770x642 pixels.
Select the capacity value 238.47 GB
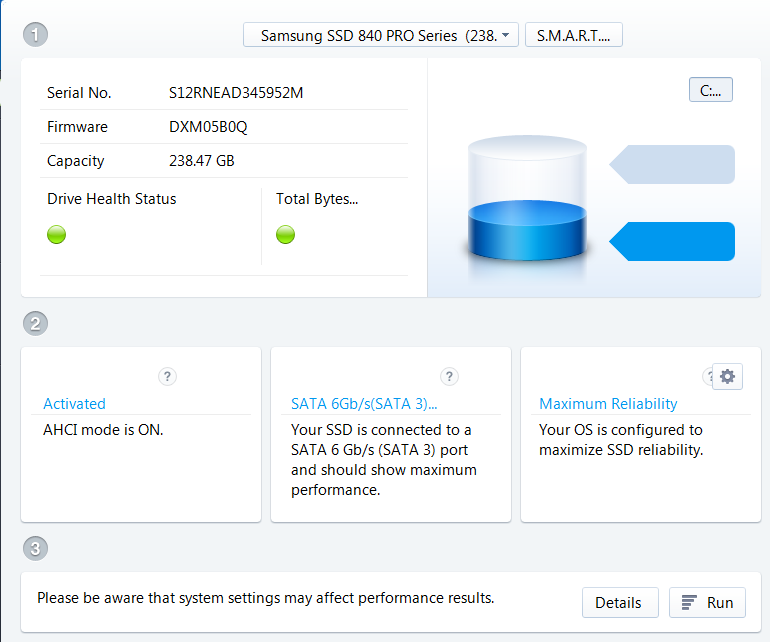point(201,161)
